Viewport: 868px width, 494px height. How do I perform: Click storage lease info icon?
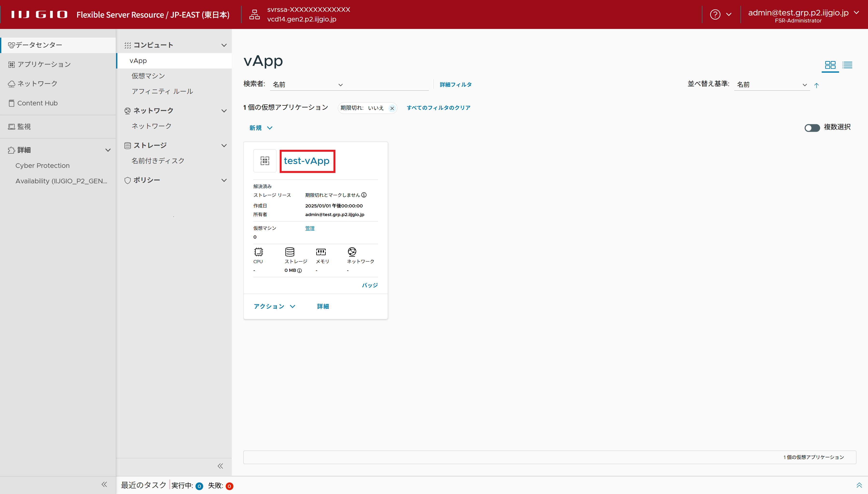click(x=364, y=195)
